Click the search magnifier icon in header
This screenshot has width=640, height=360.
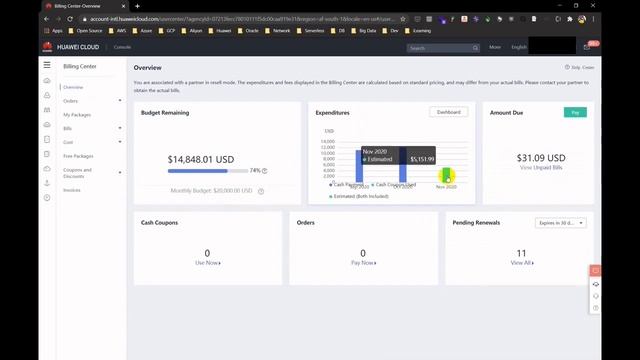(x=475, y=48)
